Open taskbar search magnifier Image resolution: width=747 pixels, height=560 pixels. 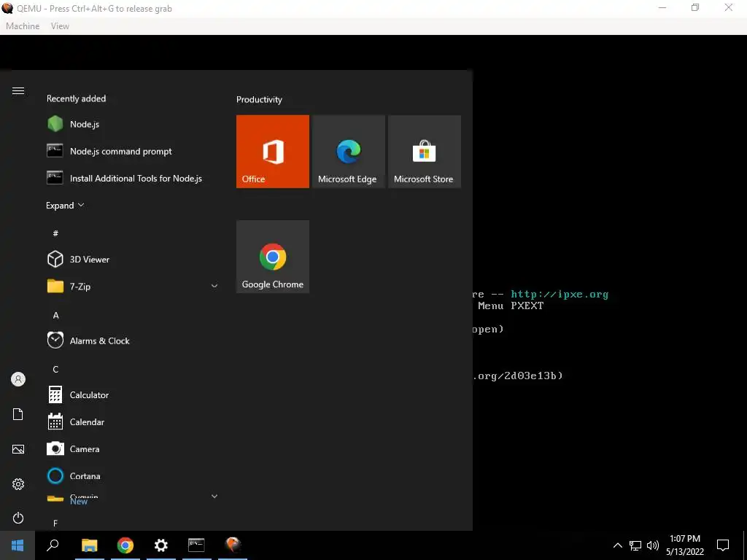click(x=53, y=545)
